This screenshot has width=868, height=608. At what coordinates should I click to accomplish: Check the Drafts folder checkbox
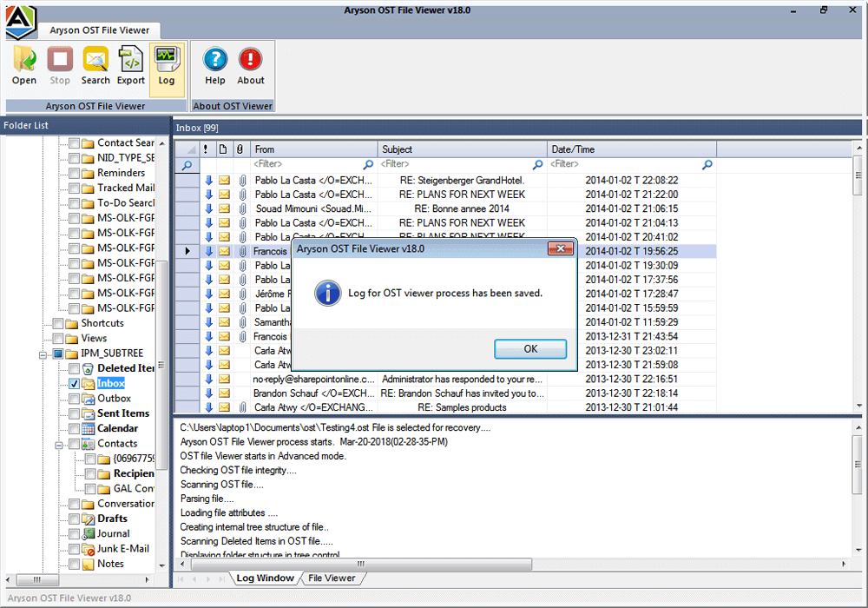tap(74, 519)
